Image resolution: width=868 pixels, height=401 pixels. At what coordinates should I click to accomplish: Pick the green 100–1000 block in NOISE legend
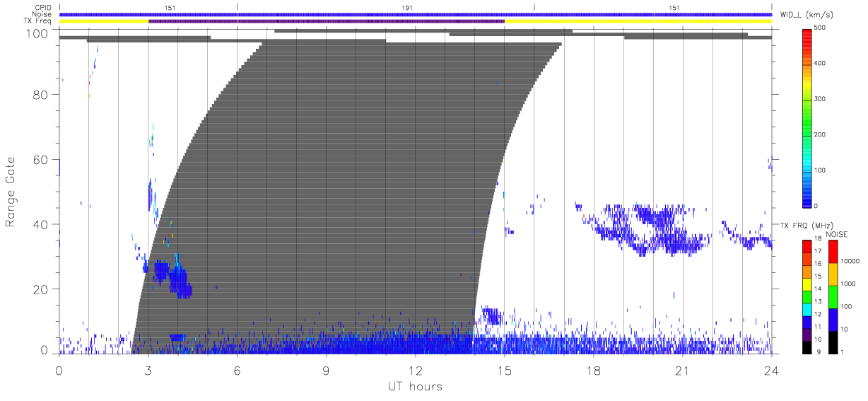click(833, 297)
